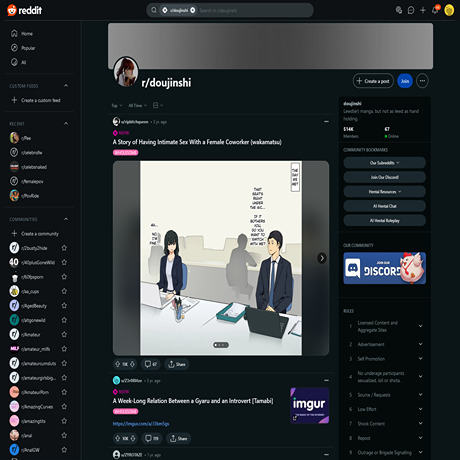Favorite r/amateur_milfs with star

pos(64,349)
